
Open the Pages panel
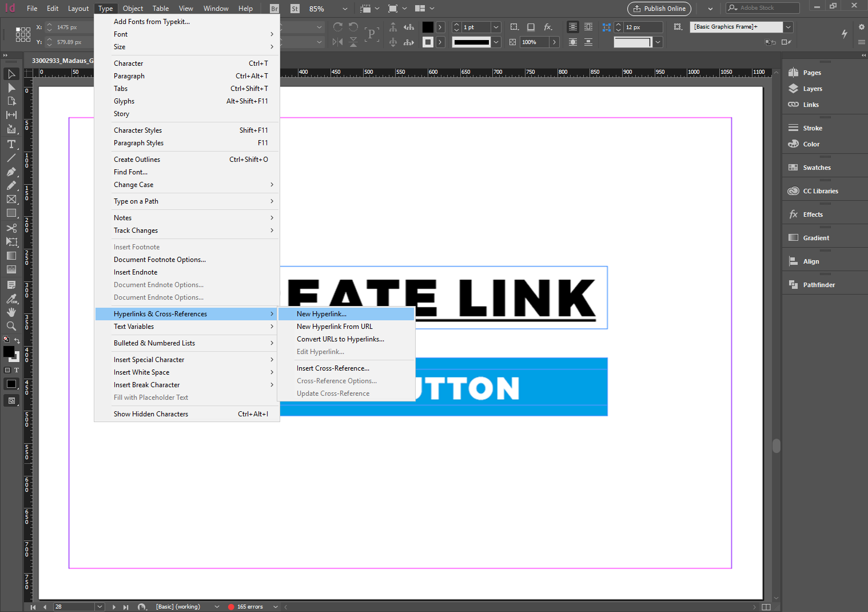811,73
